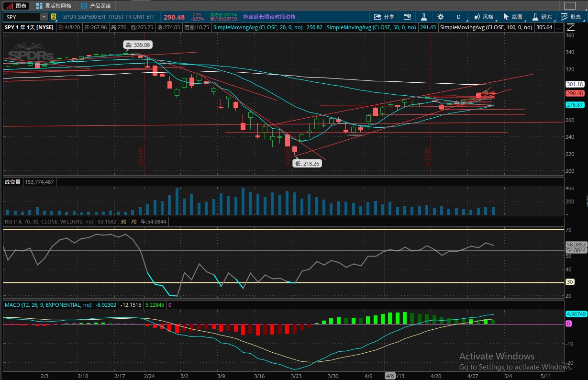
Task: Click the layout rectangle icon at top right
Action: tap(570, 6)
